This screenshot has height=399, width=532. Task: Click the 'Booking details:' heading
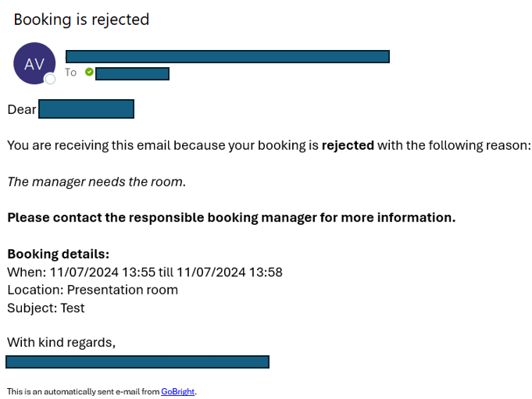[x=59, y=255]
